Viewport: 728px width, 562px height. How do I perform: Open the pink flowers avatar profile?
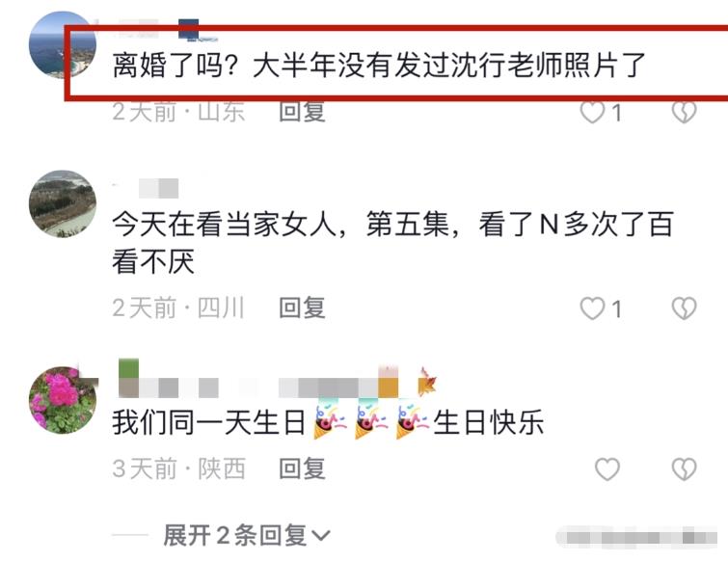(x=63, y=400)
